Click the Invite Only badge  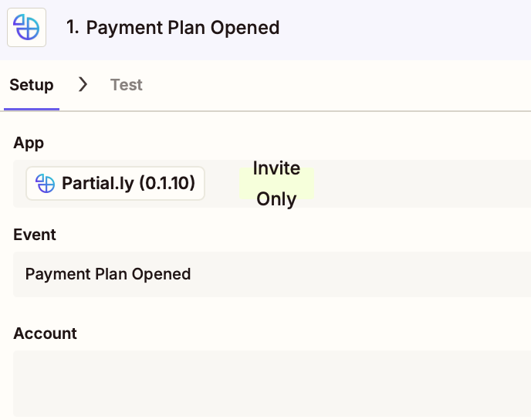pos(276,184)
